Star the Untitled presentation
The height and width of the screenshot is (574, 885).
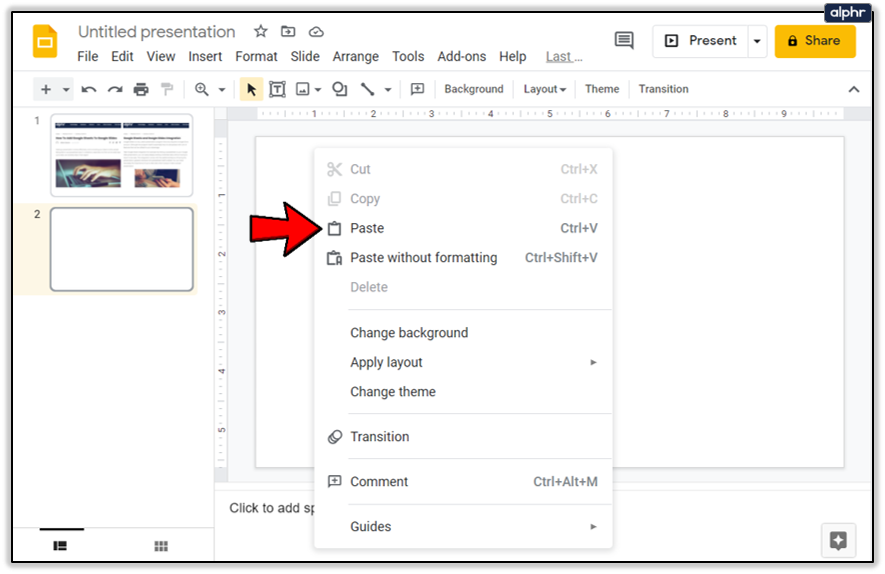[260, 32]
